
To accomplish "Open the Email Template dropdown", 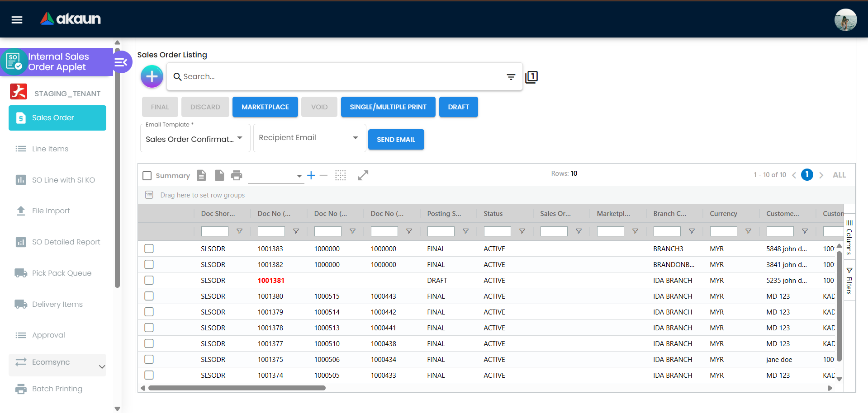I will click(195, 139).
